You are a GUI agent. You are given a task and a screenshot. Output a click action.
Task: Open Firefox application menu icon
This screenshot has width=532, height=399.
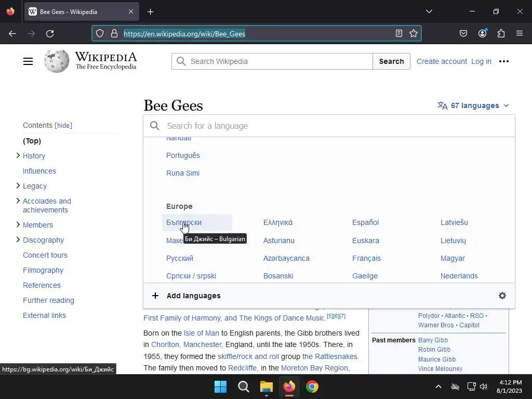tap(520, 33)
